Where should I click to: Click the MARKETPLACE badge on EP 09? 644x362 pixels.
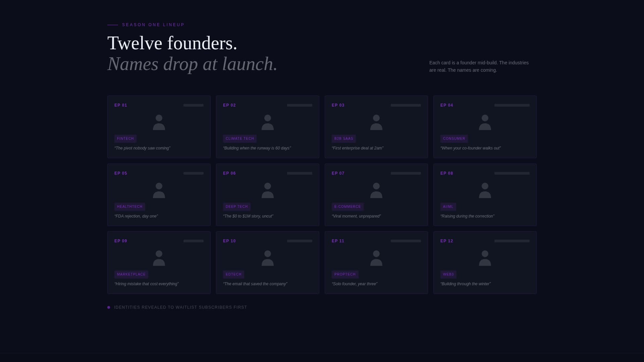(x=131, y=274)
